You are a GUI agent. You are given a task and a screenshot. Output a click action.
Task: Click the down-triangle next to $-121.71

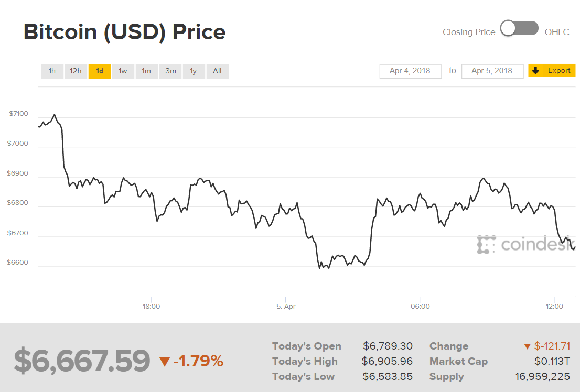click(x=528, y=346)
